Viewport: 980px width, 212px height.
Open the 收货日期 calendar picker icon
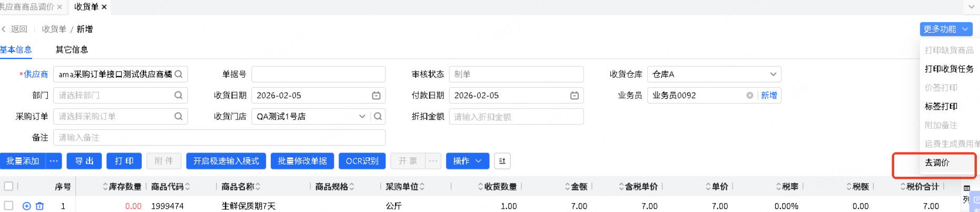coord(376,95)
